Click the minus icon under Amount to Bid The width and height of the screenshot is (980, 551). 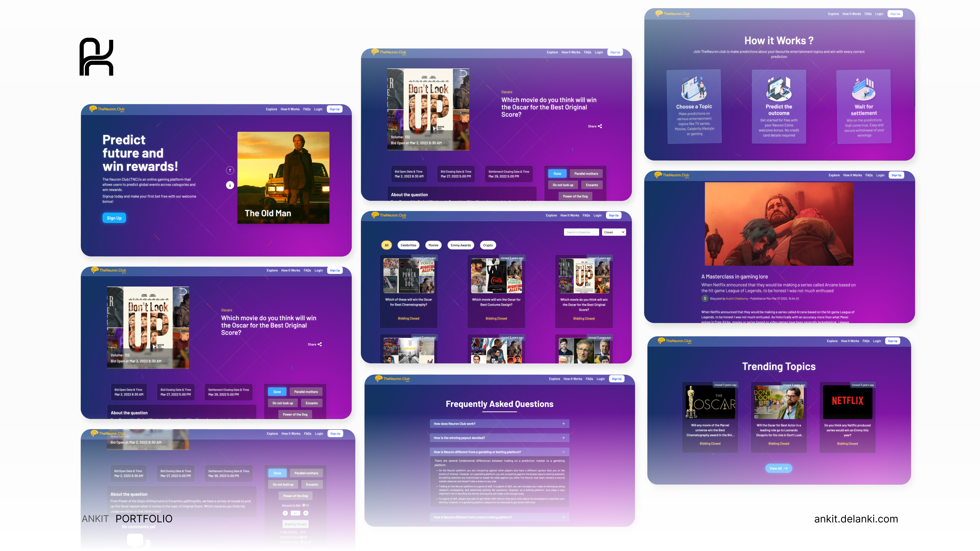285,513
